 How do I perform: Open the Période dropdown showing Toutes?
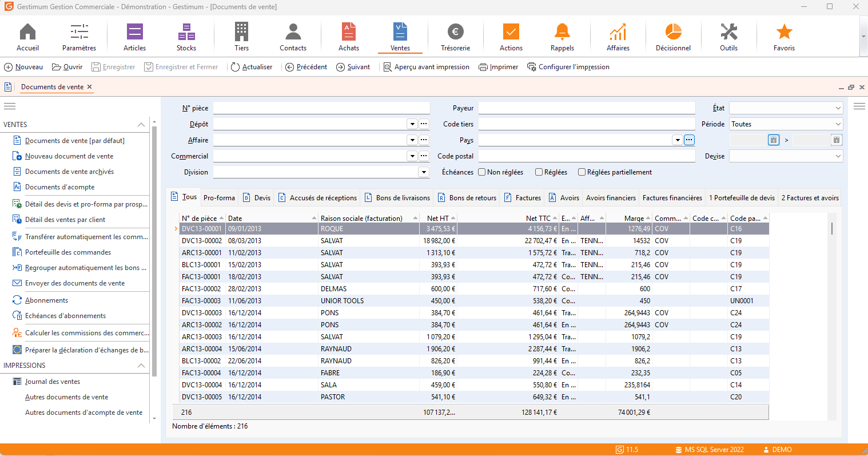coord(786,124)
